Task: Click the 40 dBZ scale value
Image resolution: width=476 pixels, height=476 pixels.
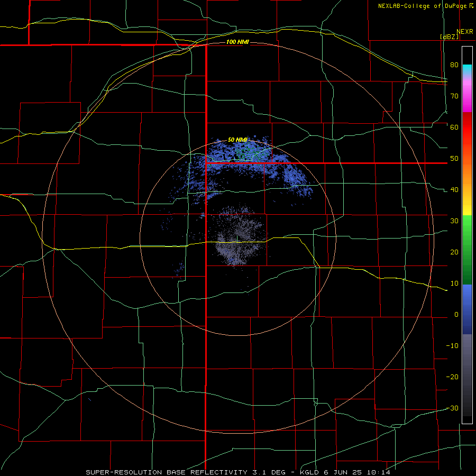Action: (454, 190)
